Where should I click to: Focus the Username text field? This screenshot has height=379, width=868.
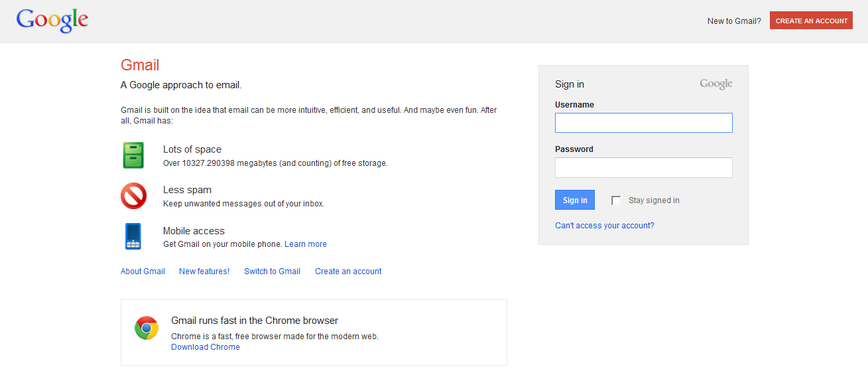643,123
